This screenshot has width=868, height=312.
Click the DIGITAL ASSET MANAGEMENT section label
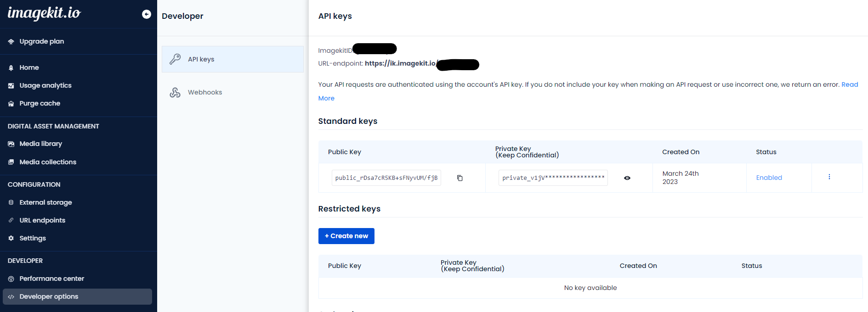pos(53,126)
